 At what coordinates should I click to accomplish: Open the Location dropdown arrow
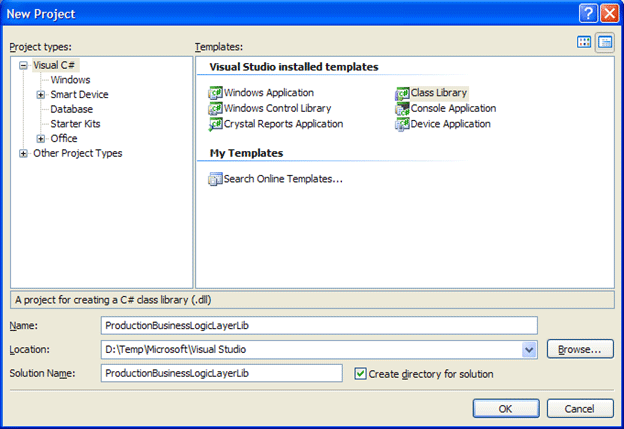[x=529, y=350]
